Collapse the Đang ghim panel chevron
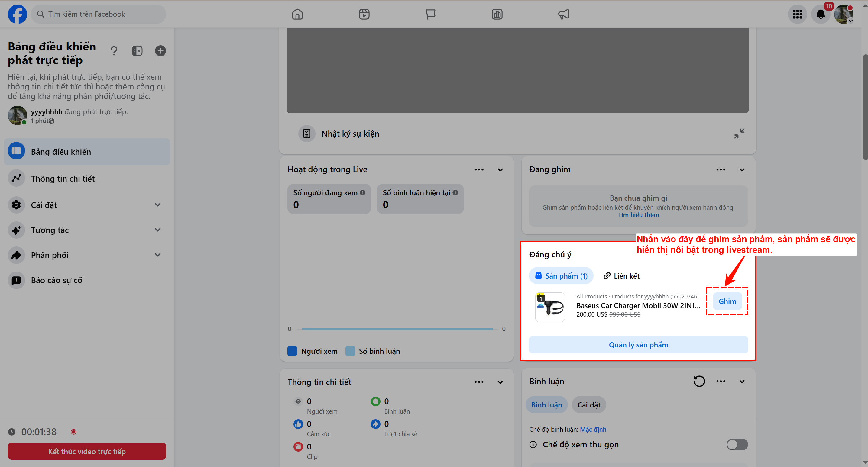This screenshot has width=868, height=467. click(x=742, y=169)
